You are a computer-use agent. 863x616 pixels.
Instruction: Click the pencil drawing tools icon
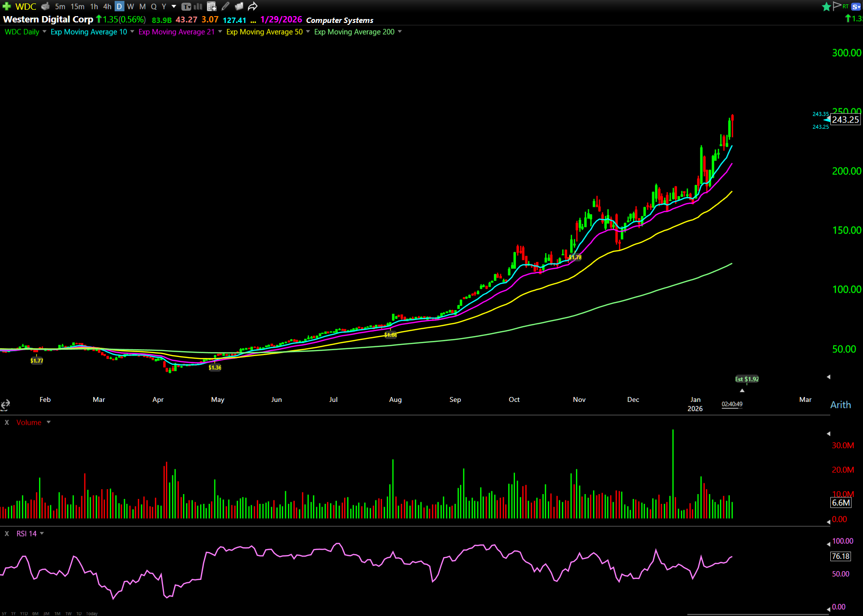[225, 6]
